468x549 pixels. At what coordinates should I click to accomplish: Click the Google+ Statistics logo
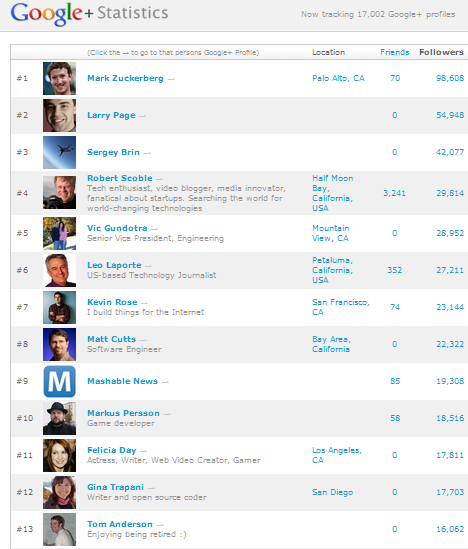(89, 13)
